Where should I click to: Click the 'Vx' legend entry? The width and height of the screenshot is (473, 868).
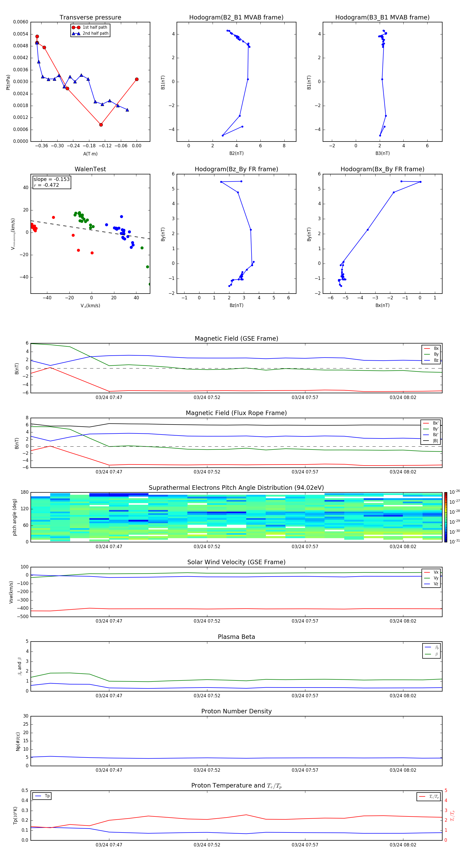pyautogui.click(x=431, y=572)
